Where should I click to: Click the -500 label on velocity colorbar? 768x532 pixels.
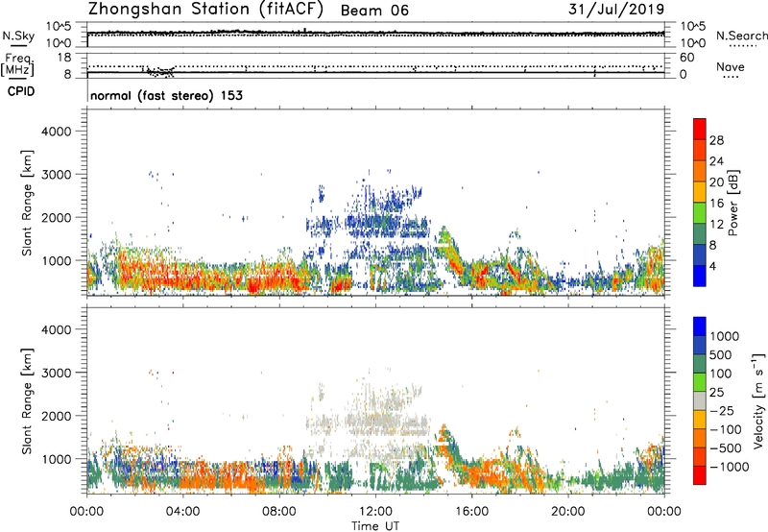pos(725,448)
